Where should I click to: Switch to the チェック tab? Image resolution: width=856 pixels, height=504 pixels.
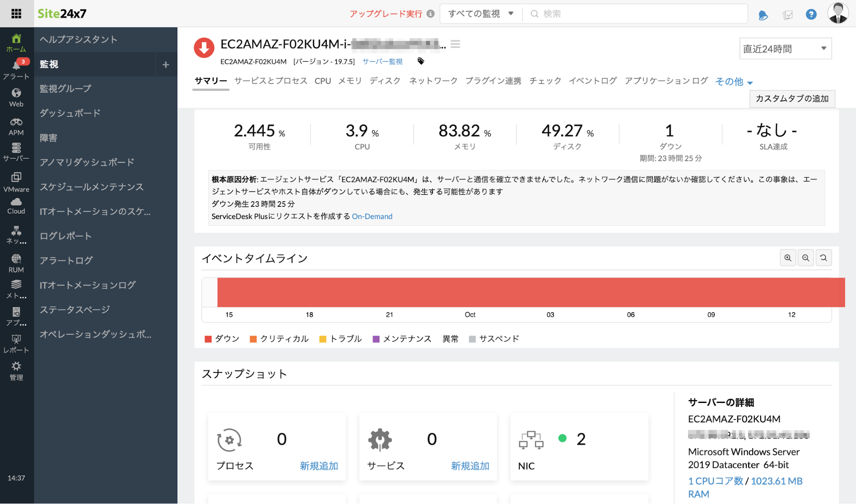[x=545, y=81]
